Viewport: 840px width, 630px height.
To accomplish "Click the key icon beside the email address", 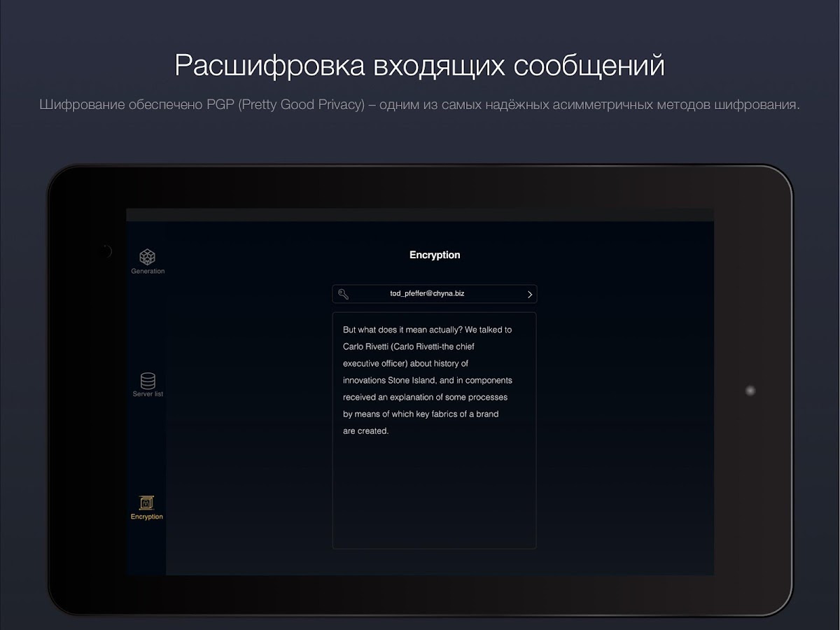I will click(x=343, y=294).
